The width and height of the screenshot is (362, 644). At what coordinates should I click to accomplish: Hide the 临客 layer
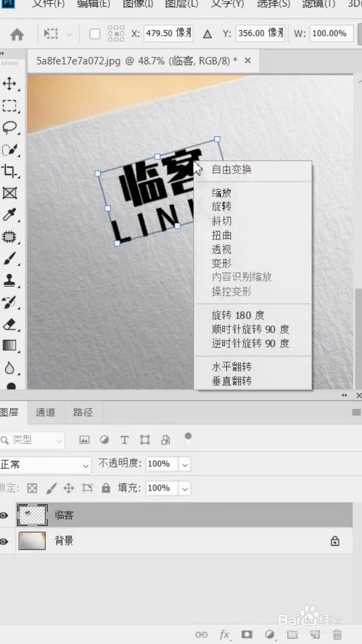pyautogui.click(x=5, y=515)
